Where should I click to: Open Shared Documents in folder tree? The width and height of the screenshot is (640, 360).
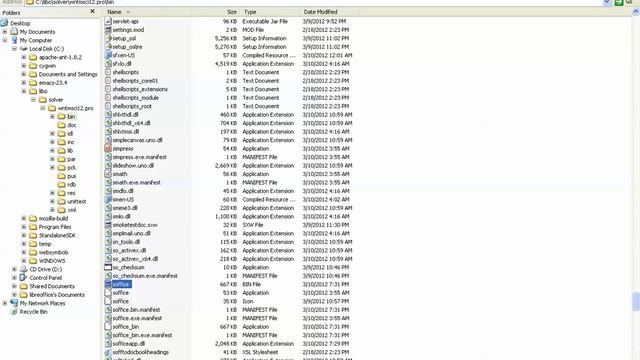52,286
